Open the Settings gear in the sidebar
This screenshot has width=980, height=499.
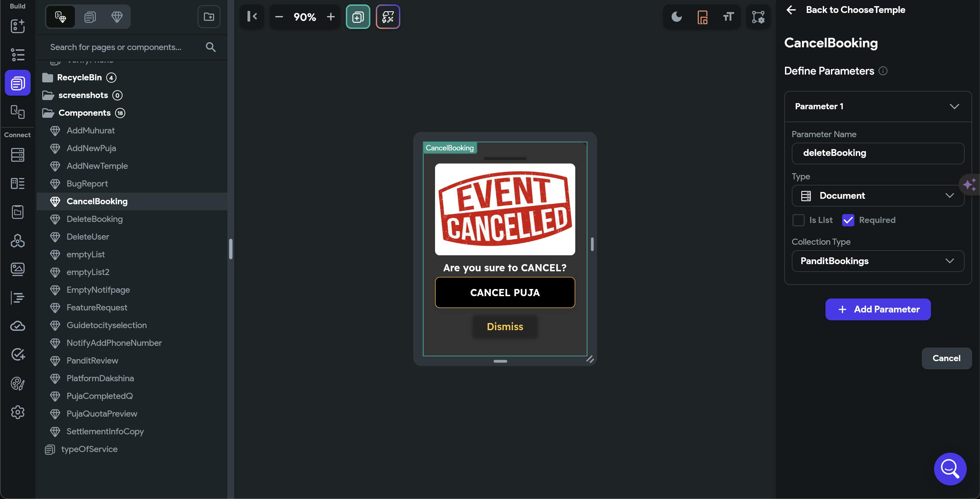pyautogui.click(x=17, y=412)
